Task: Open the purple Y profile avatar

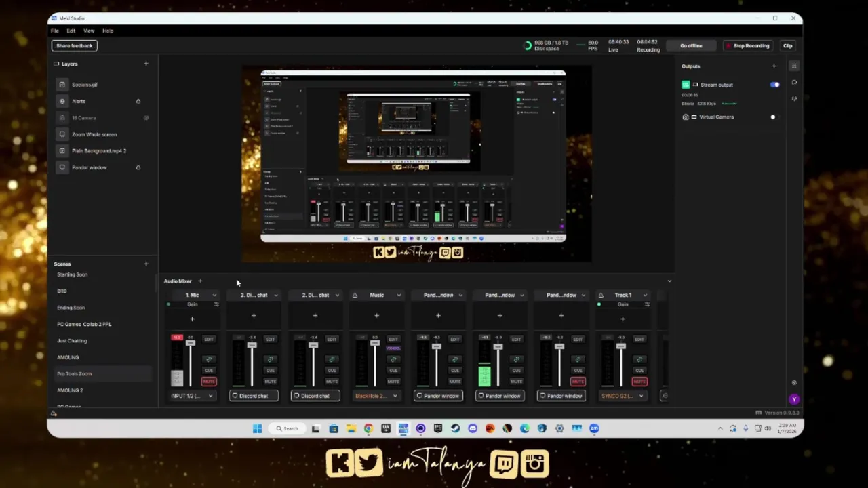Action: tap(794, 399)
